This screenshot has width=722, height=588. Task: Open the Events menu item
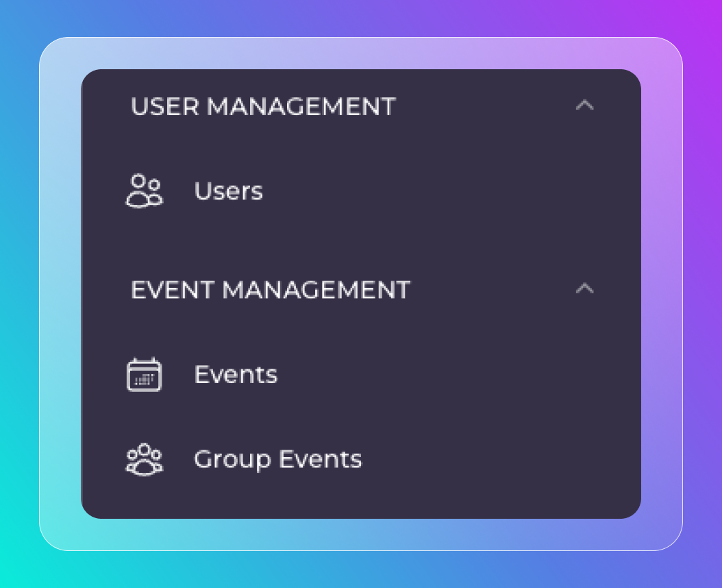point(236,375)
